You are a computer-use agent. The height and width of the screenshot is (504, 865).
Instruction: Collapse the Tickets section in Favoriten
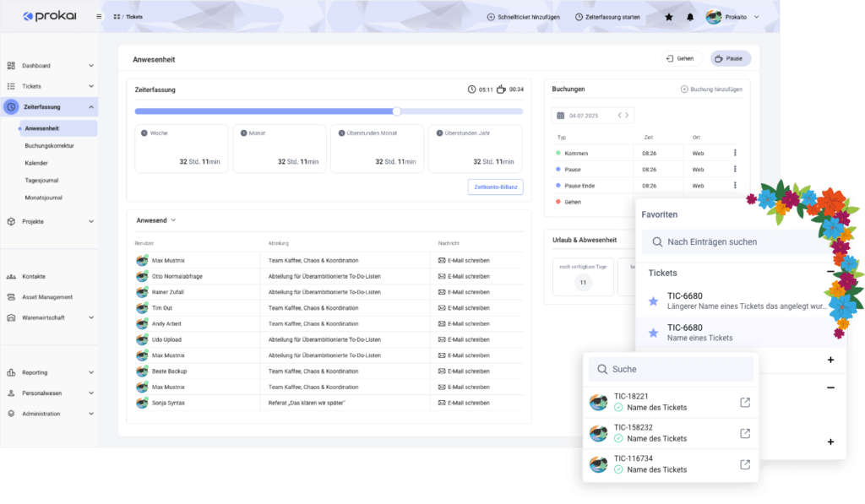(830, 273)
